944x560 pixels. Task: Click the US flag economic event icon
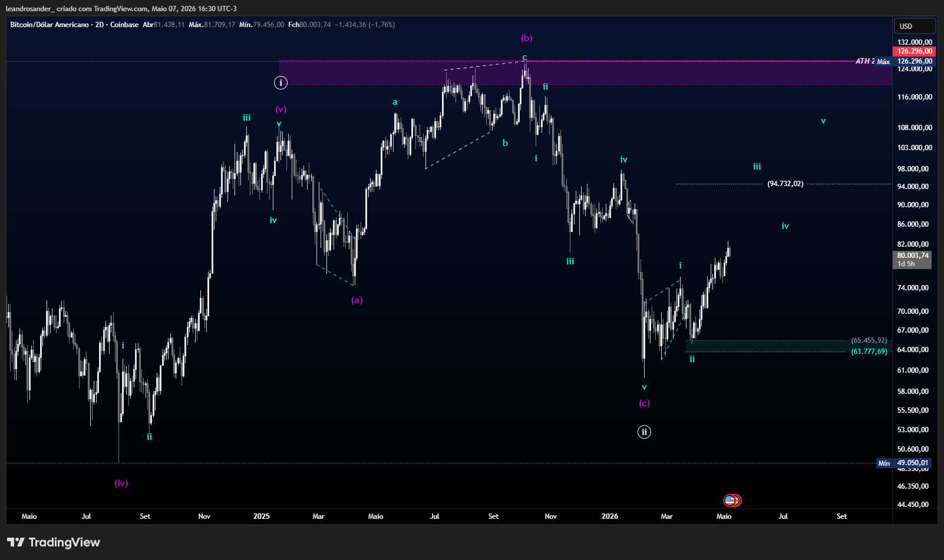pyautogui.click(x=731, y=501)
